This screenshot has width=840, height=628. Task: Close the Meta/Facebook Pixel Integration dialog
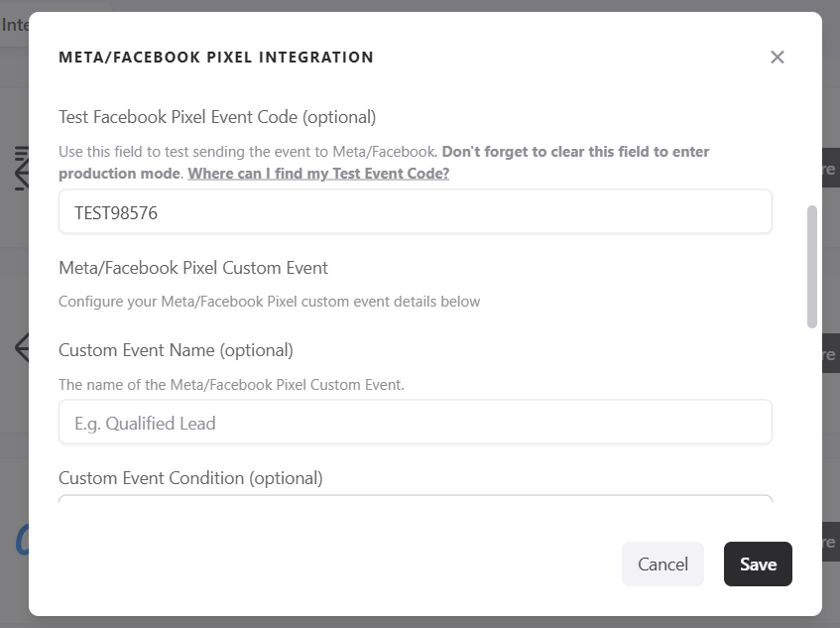point(778,58)
